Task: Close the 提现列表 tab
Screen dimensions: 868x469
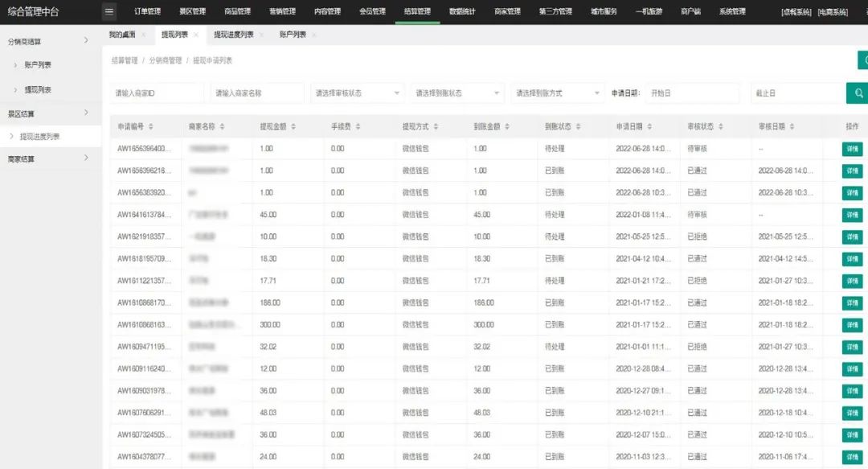Action: (195, 35)
